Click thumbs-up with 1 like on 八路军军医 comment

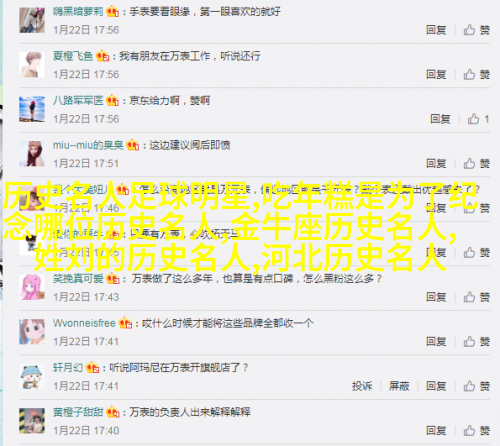click(x=478, y=119)
